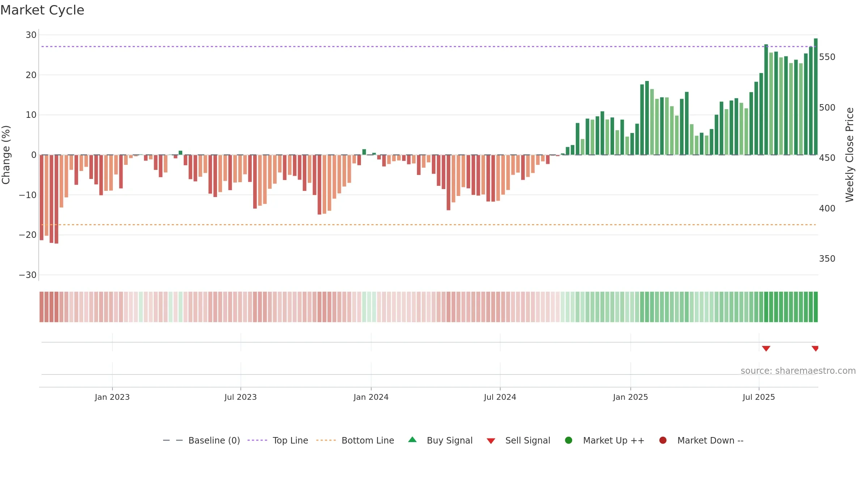Click the Jul 2024 x-axis label
The image size is (868, 488).
click(500, 397)
